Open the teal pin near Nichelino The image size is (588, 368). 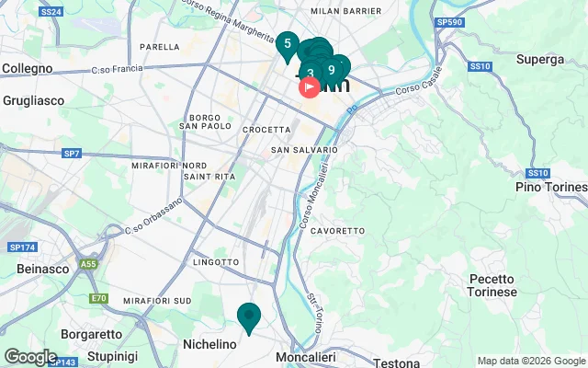coord(249,318)
